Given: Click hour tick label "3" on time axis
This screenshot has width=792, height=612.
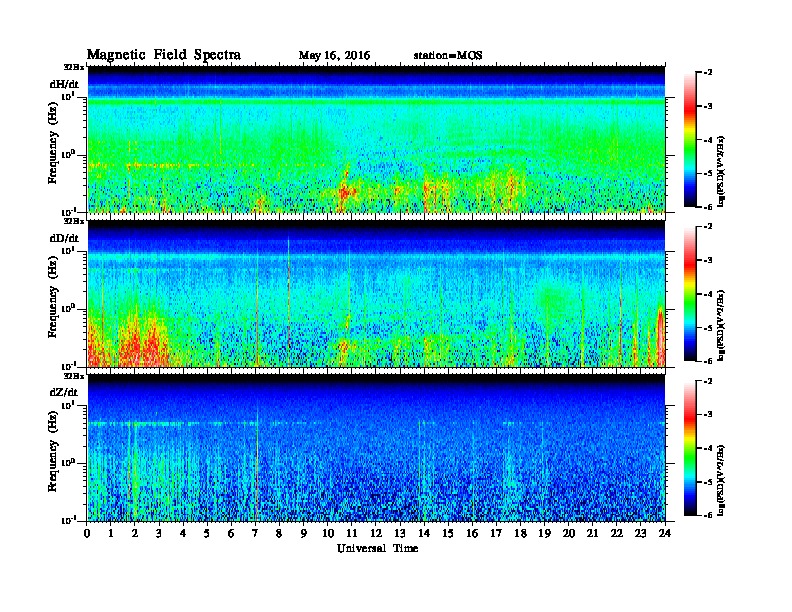Looking at the screenshot, I should 159,533.
